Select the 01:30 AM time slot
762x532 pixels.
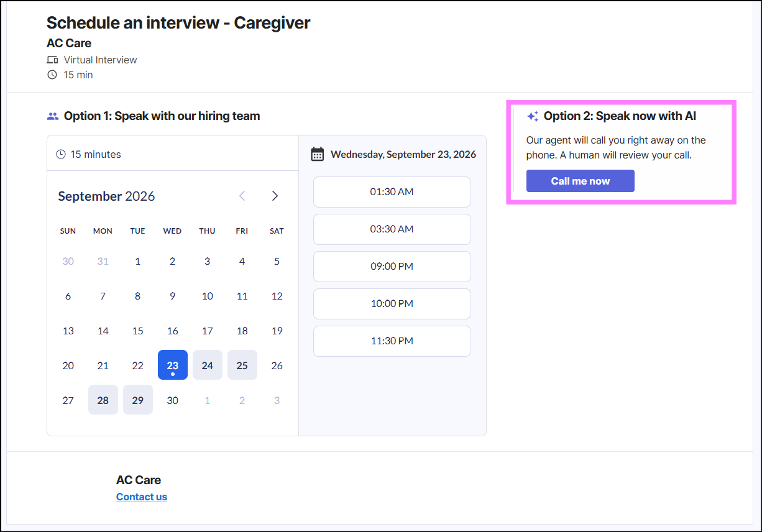(x=392, y=192)
